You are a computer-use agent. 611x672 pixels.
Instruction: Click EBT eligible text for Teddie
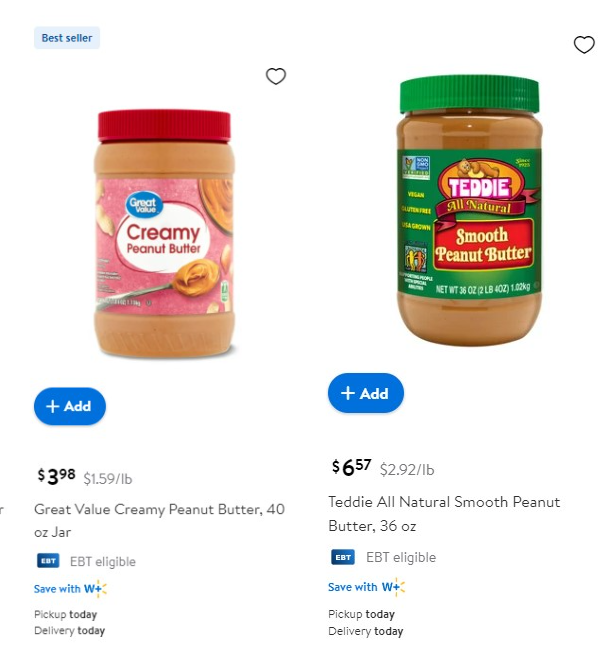[401, 557]
